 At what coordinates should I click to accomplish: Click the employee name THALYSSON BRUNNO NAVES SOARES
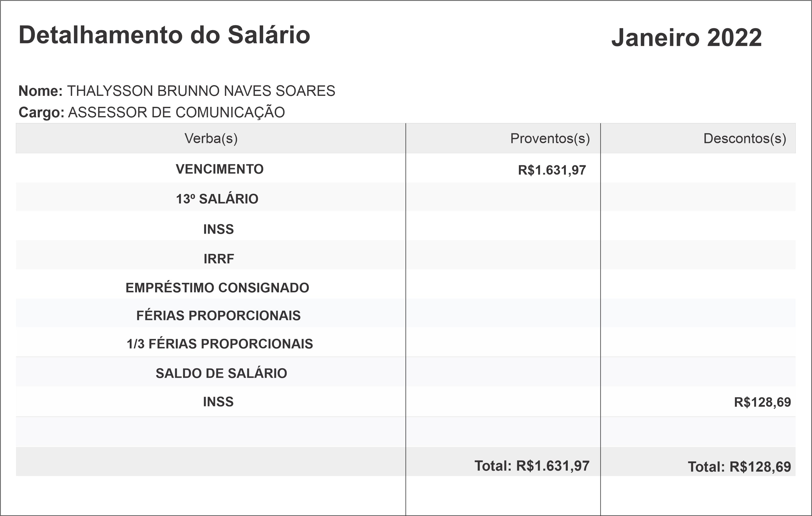click(x=201, y=91)
